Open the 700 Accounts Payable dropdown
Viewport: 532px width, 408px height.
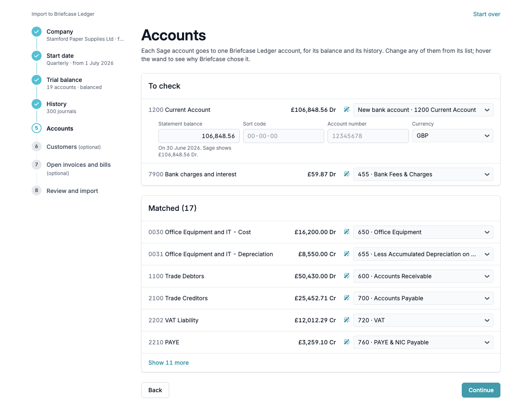[x=423, y=298]
